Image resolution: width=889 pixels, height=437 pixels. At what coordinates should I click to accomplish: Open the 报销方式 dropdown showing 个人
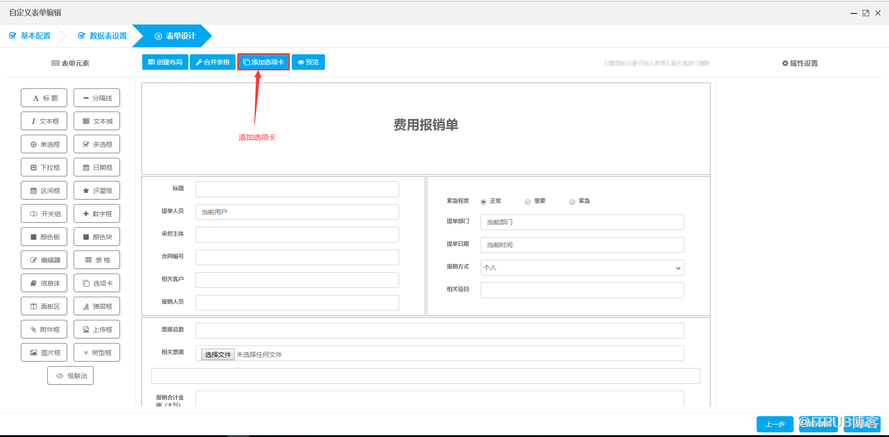pyautogui.click(x=582, y=268)
